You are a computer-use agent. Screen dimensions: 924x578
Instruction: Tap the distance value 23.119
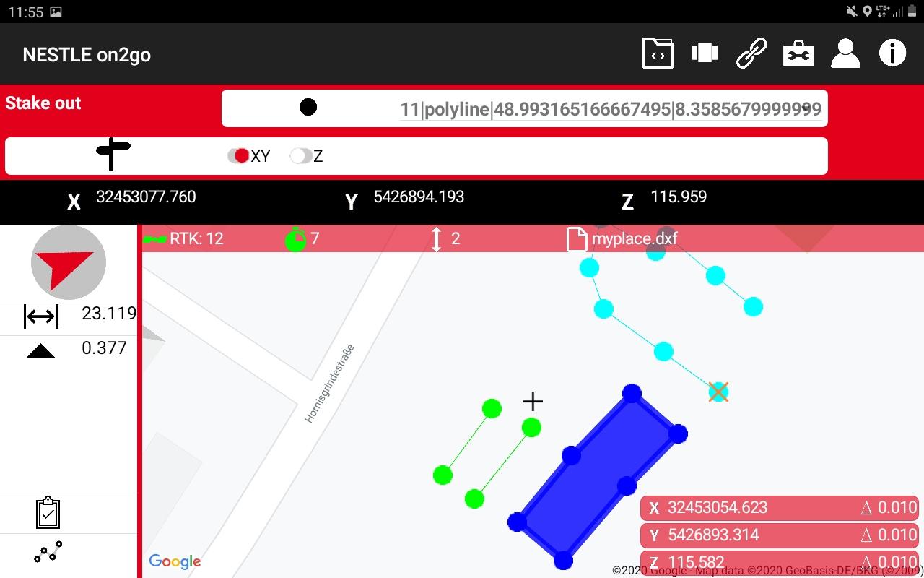109,313
